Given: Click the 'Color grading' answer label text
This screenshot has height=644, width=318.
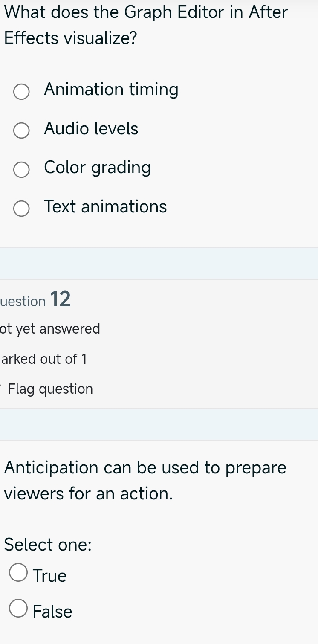Looking at the screenshot, I should click(97, 168).
